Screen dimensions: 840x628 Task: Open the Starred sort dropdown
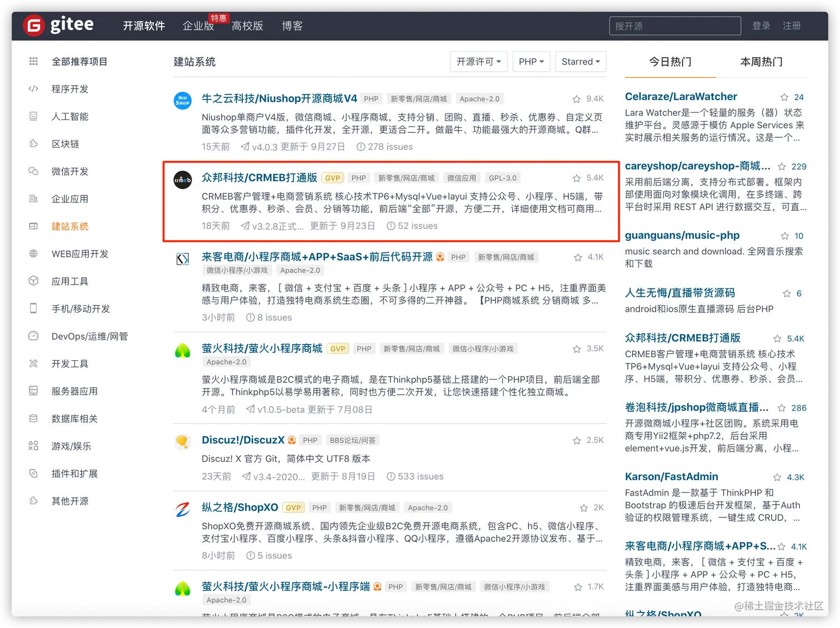[581, 61]
